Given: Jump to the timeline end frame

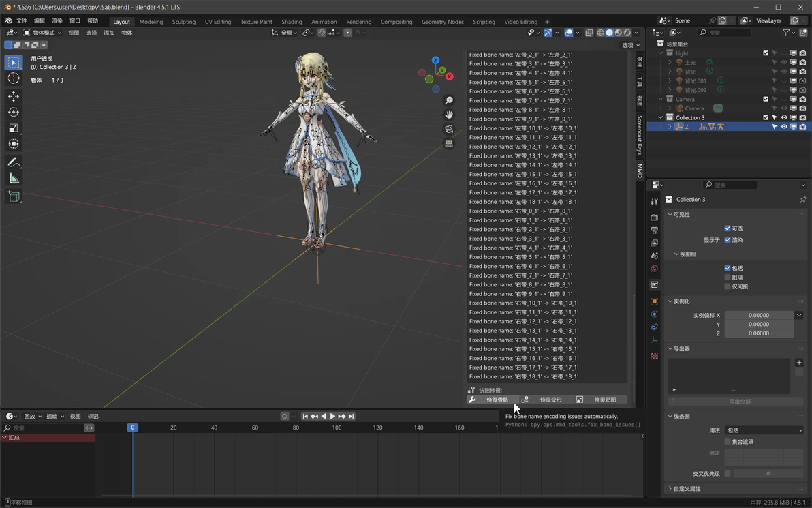Looking at the screenshot, I should 352,416.
